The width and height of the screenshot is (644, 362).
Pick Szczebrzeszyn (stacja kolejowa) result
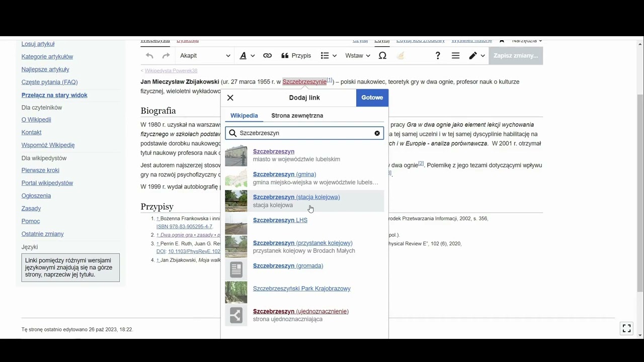[x=304, y=201]
